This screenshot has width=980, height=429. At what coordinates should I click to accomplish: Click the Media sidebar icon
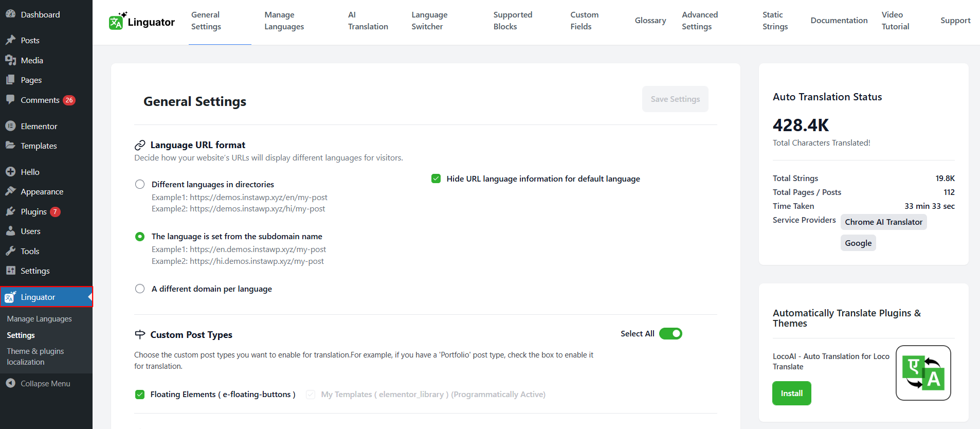tap(10, 60)
